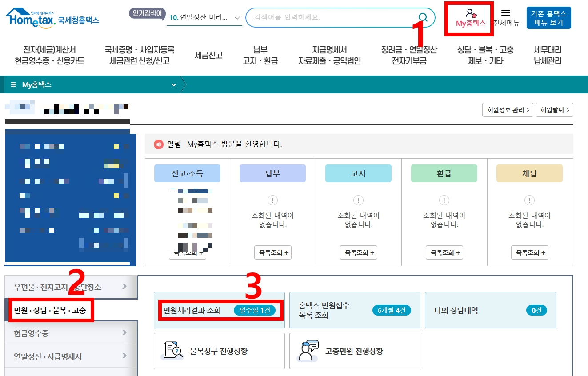Image resolution: width=588 pixels, height=376 pixels.
Task: Open 장려금·연말정산 전자기부금 menu
Action: (x=409, y=56)
